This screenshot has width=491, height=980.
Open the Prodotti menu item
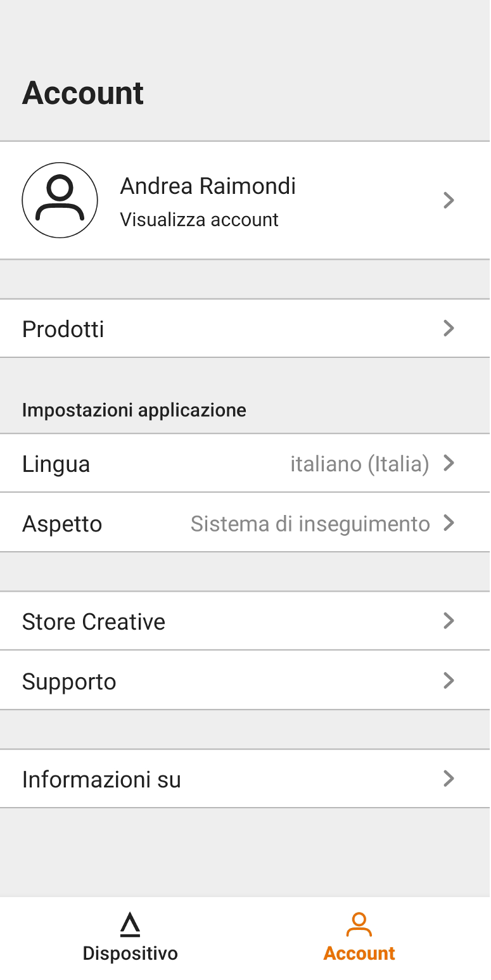pos(245,329)
